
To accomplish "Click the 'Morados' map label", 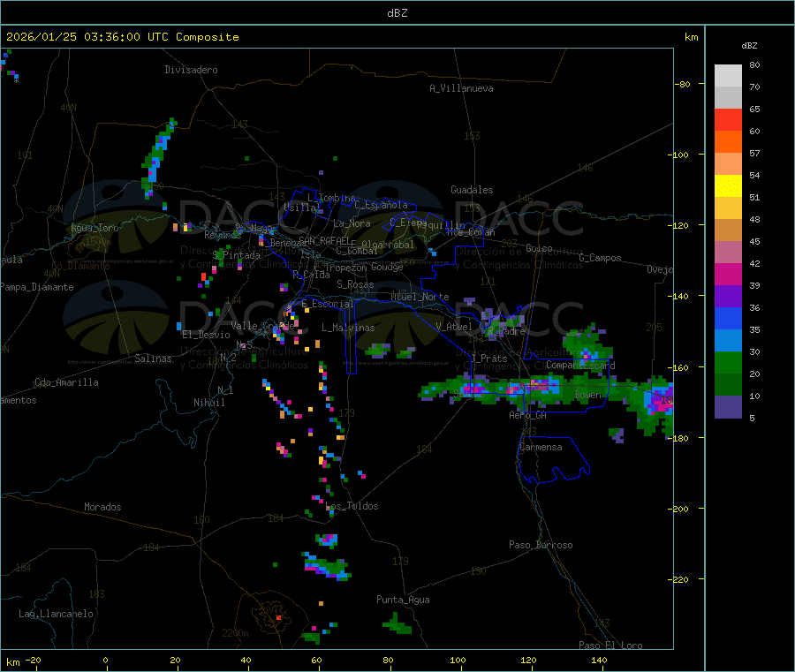I will pyautogui.click(x=102, y=507).
